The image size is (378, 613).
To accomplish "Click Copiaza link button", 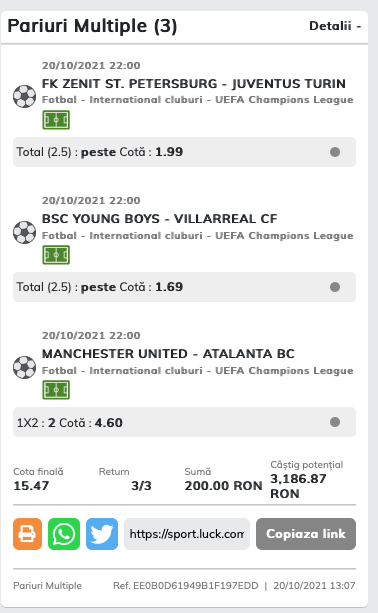I will [306, 534].
